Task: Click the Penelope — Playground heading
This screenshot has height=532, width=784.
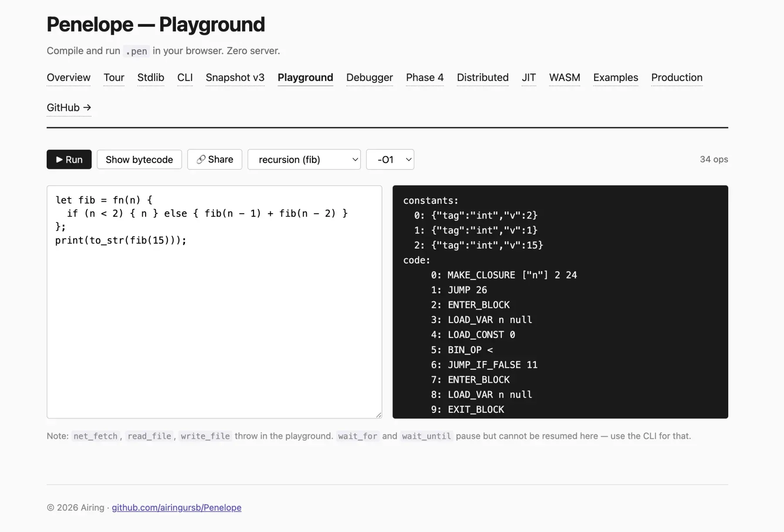Action: [155, 24]
